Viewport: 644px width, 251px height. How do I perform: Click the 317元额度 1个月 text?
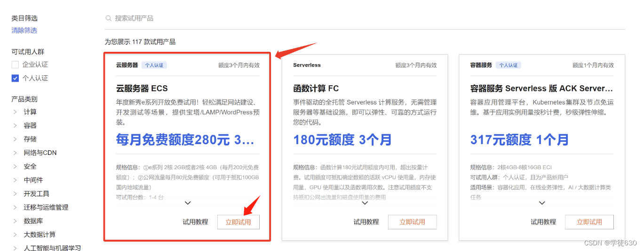coord(519,140)
